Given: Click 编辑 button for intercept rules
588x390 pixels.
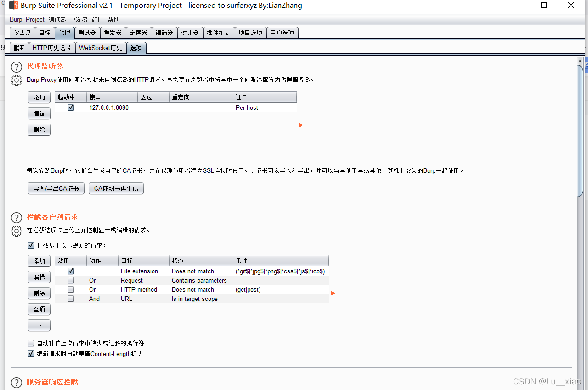Looking at the screenshot, I should click(x=39, y=277).
